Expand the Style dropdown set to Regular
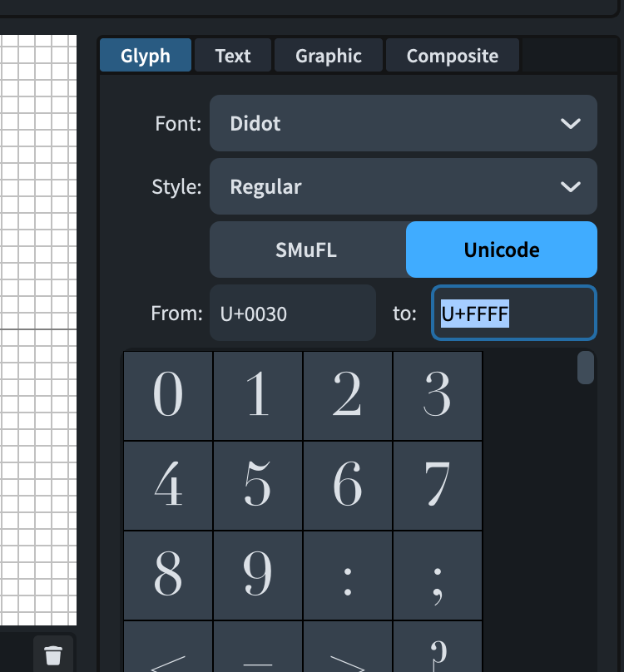The width and height of the screenshot is (624, 672). click(x=404, y=186)
